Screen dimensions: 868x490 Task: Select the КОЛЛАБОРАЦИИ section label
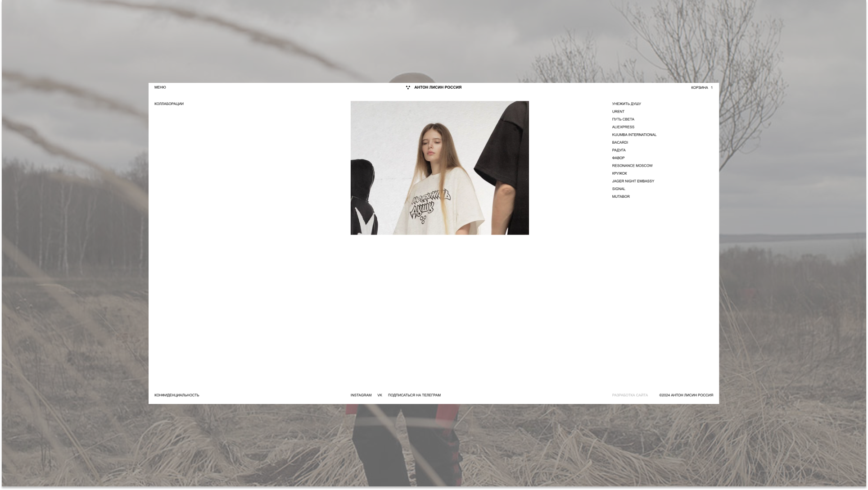(169, 104)
